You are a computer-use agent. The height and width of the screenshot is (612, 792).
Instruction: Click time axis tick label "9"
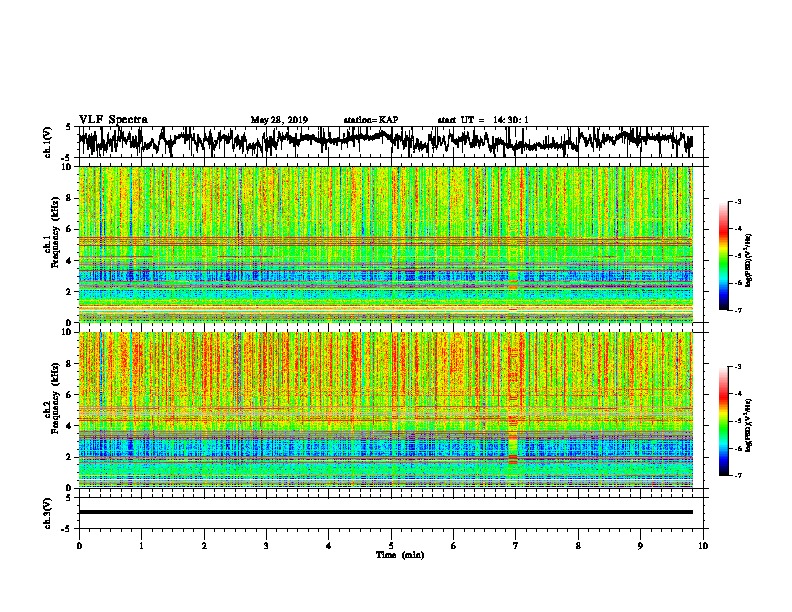(640, 546)
